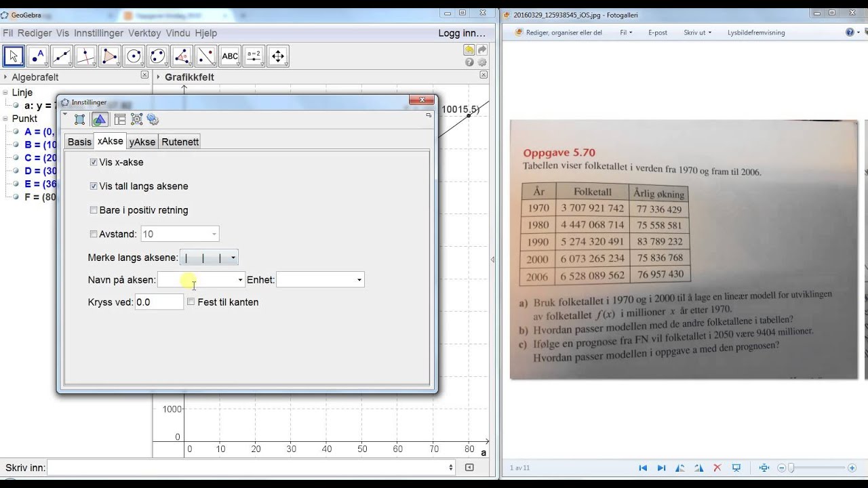Open the Verktøy menu
The width and height of the screenshot is (868, 488).
click(144, 33)
